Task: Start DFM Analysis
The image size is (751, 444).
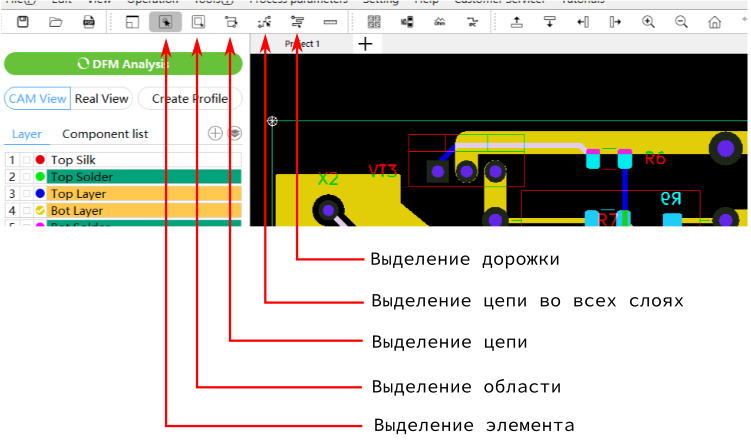Action: [x=123, y=64]
